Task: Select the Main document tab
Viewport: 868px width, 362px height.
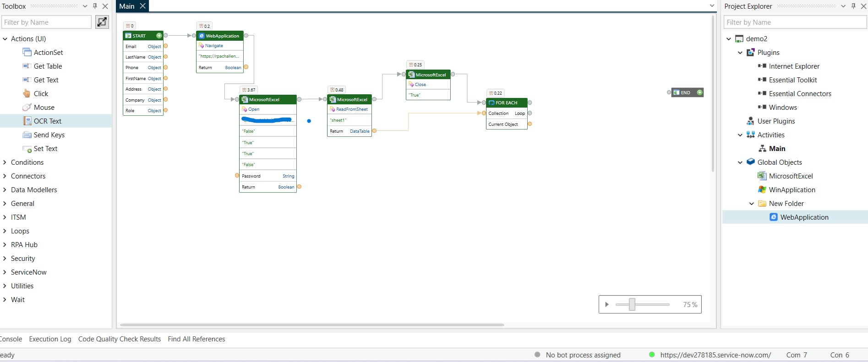Action: (x=127, y=6)
